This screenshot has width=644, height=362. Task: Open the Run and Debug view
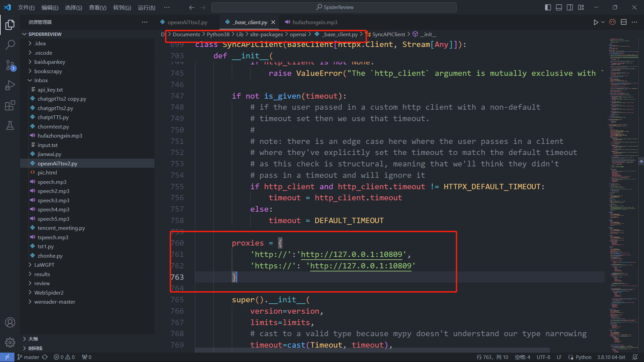pos(10,85)
